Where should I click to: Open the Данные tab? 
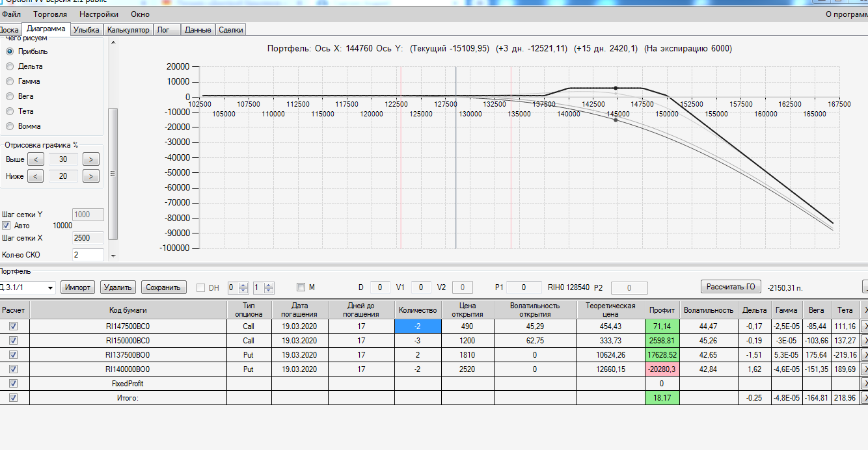click(198, 30)
